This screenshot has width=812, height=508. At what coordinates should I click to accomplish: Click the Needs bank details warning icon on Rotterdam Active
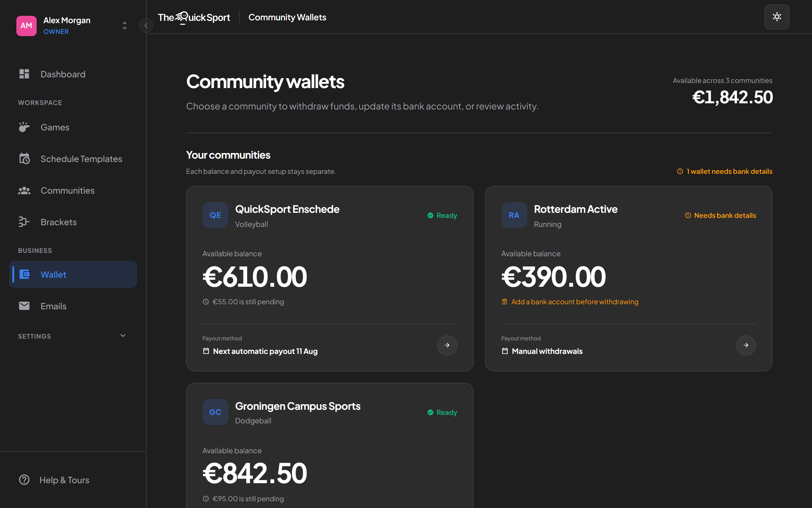[688, 215]
